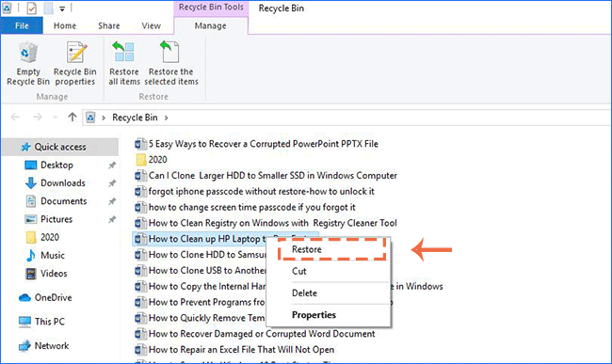Image resolution: width=612 pixels, height=364 pixels.
Task: Switch to the Share tab
Action: pyautogui.click(x=109, y=25)
